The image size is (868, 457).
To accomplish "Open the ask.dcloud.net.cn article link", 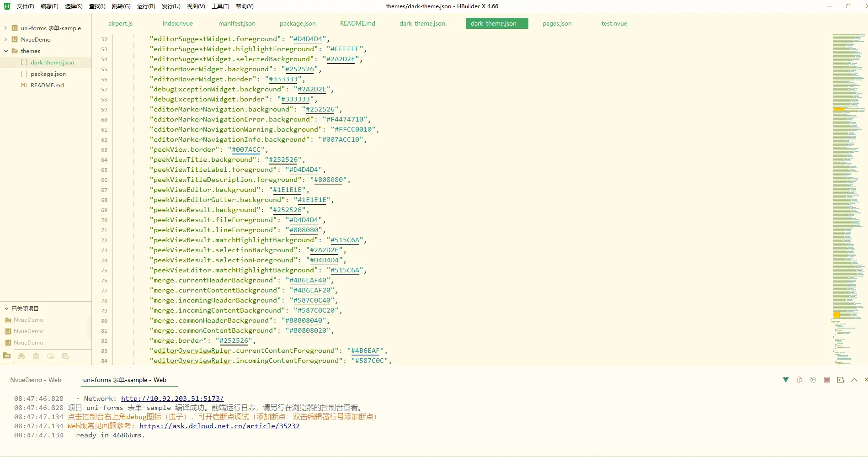I will tap(219, 426).
